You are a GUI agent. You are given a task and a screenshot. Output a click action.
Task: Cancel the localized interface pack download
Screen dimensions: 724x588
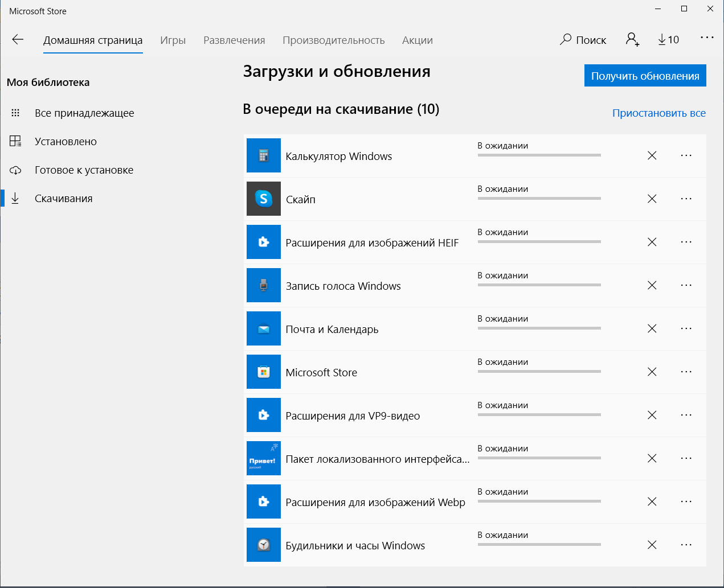(x=652, y=458)
